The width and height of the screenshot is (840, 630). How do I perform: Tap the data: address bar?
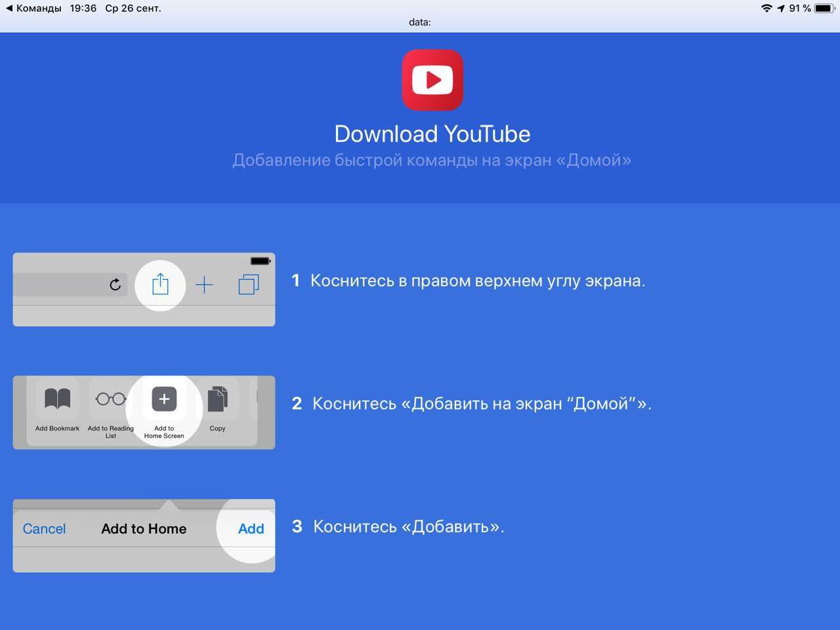coord(420,22)
